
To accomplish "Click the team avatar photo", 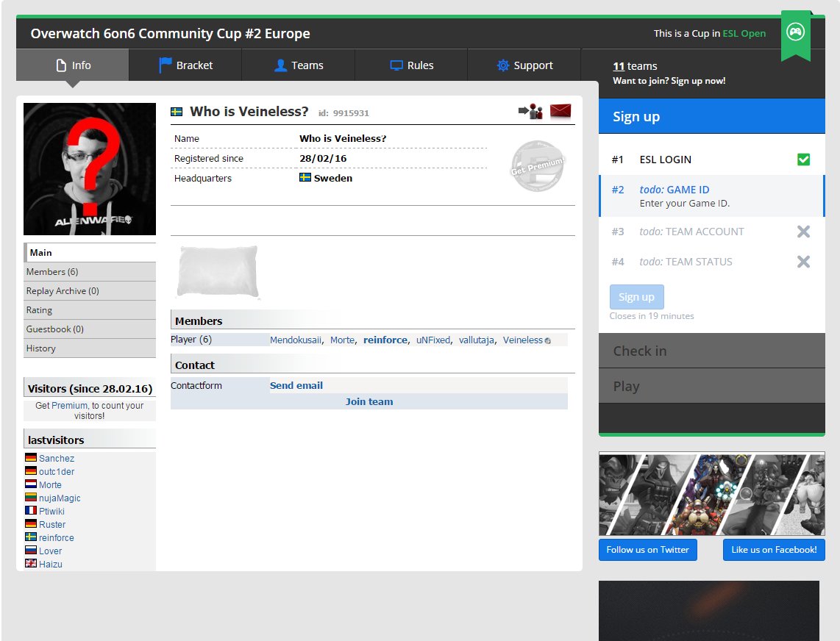I will [90, 169].
